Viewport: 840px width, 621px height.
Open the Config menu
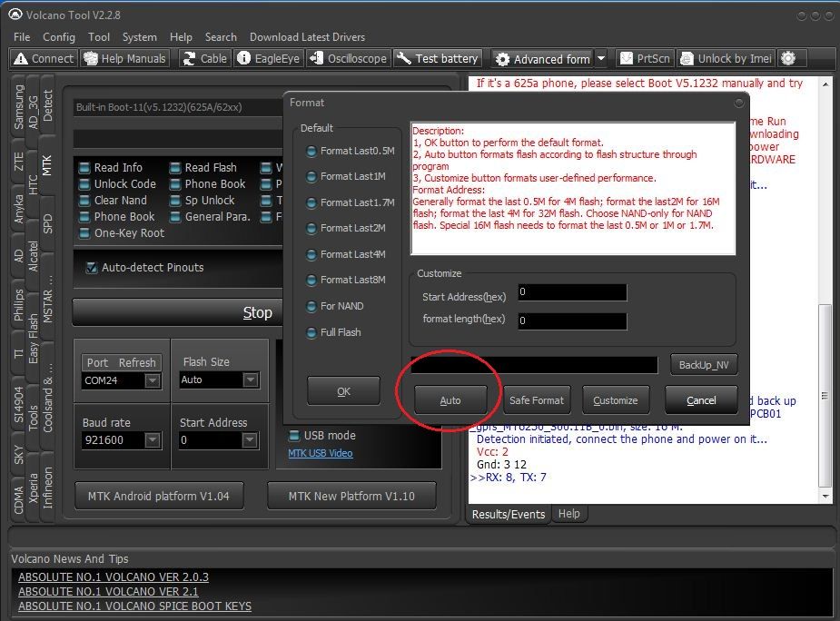(x=59, y=37)
